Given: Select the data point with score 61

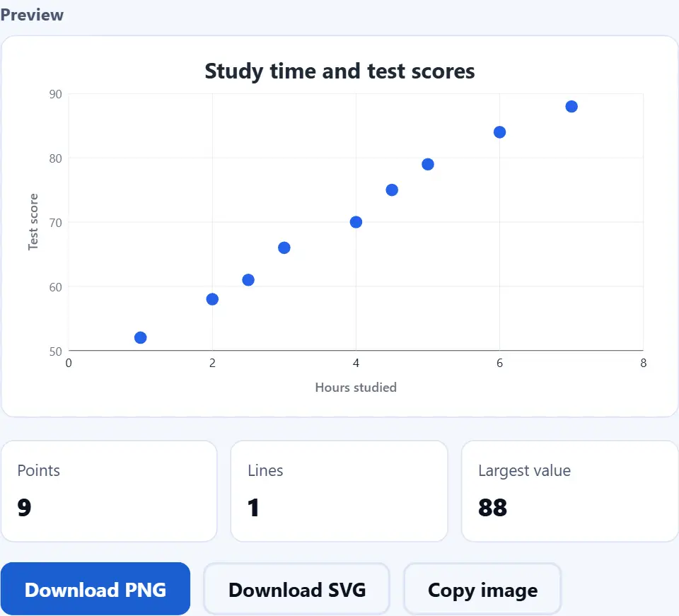Looking at the screenshot, I should point(248,280).
